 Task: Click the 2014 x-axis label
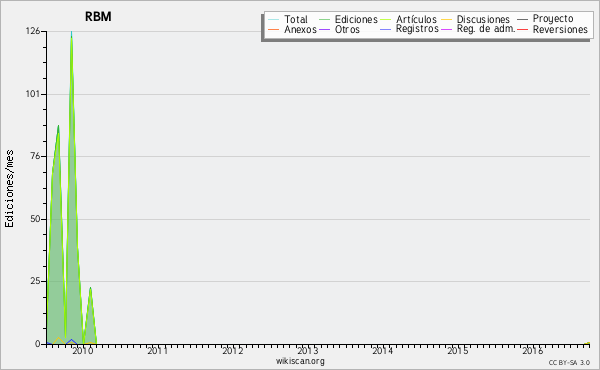(x=383, y=351)
